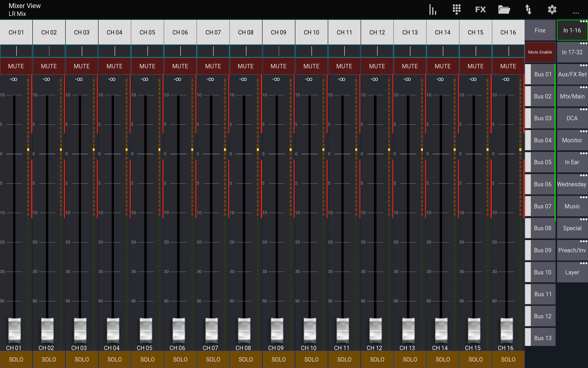The height and width of the screenshot is (368, 588).
Task: Switch to the Preach/Inv layer
Action: (x=572, y=250)
